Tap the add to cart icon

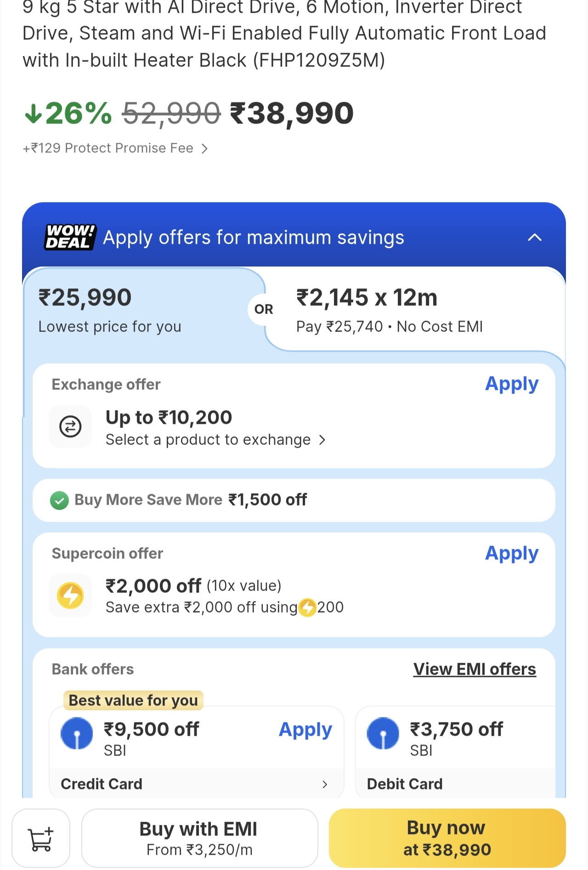pyautogui.click(x=40, y=838)
